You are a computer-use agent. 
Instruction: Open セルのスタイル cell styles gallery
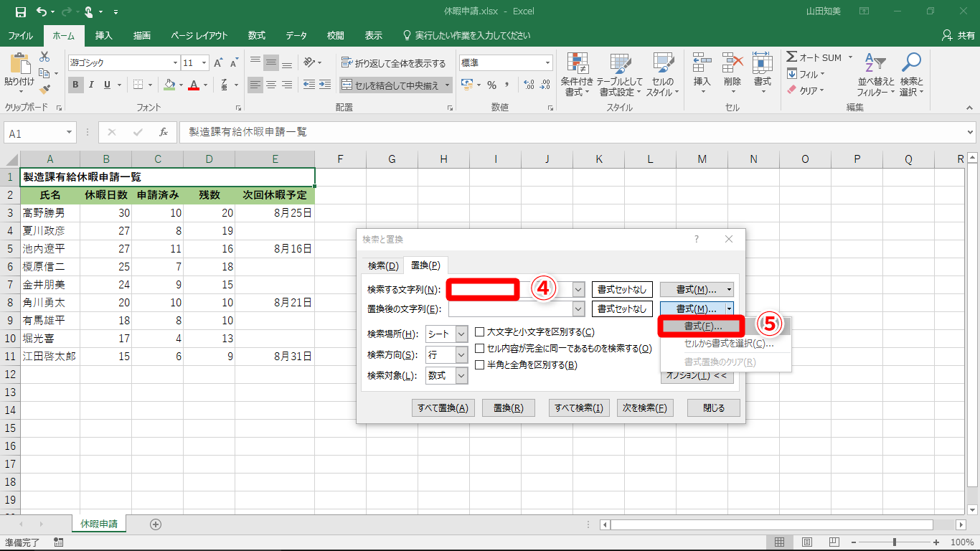(663, 74)
